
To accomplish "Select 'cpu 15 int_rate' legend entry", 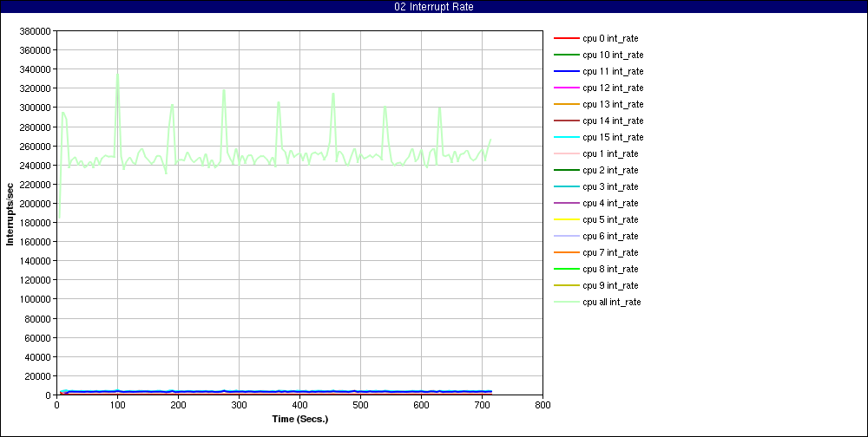I will tap(599, 137).
